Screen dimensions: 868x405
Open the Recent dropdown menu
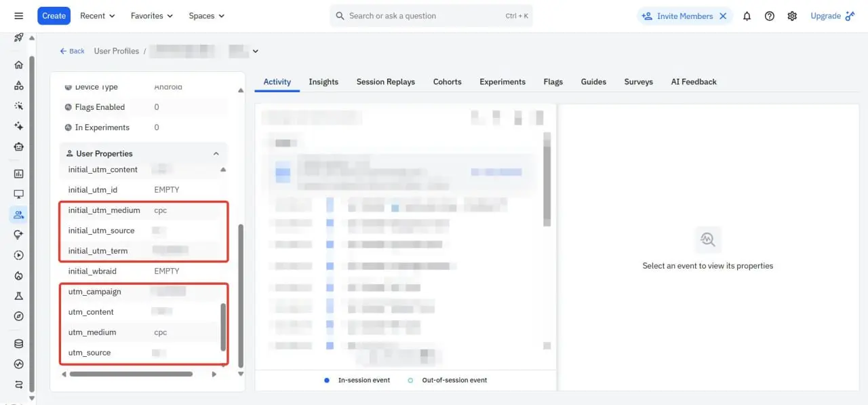(x=97, y=16)
